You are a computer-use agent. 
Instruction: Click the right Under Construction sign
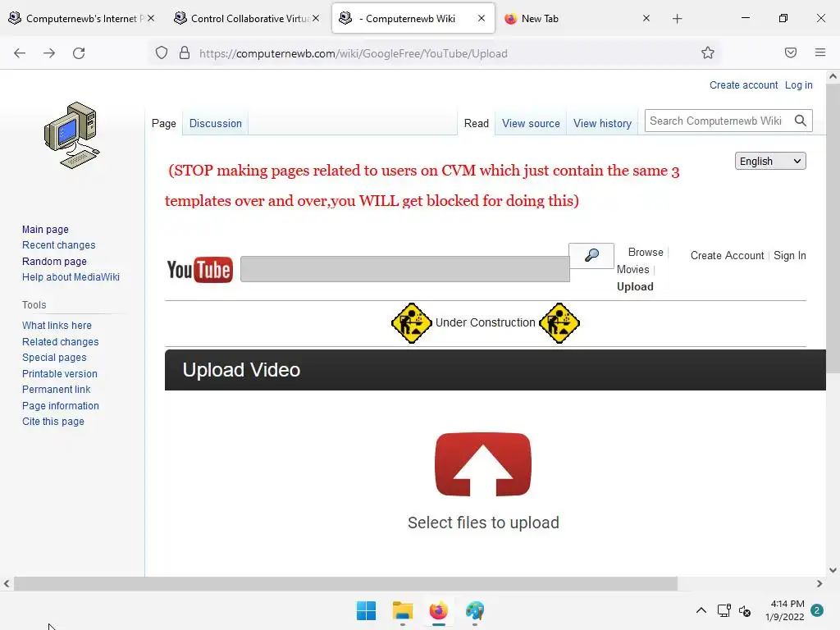click(x=559, y=323)
